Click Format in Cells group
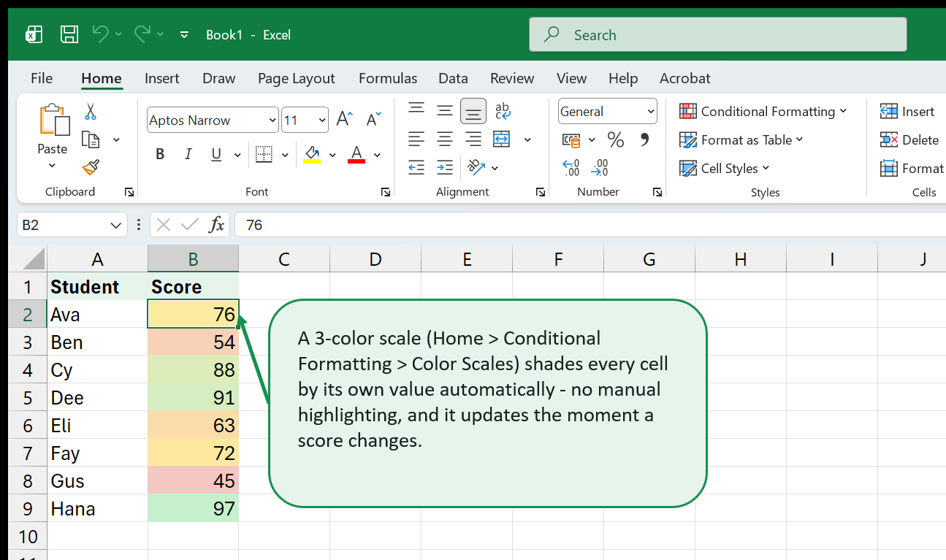This screenshot has width=946, height=560. click(x=912, y=168)
